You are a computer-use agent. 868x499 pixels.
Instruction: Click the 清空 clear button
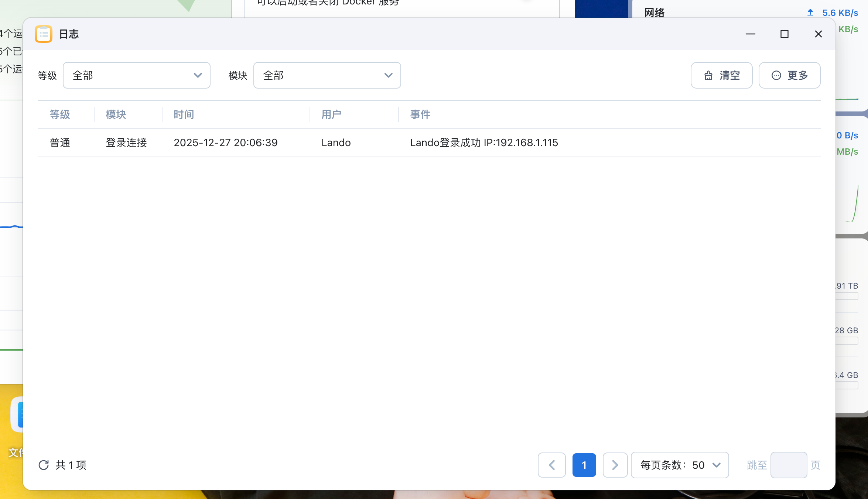click(721, 75)
